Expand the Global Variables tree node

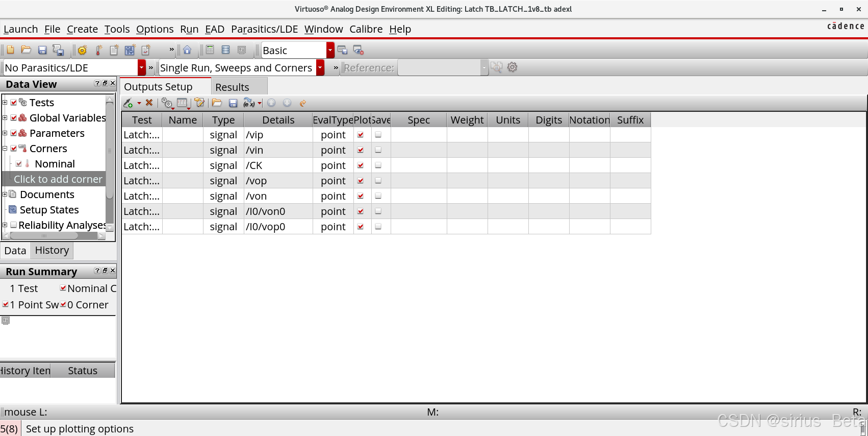point(5,118)
